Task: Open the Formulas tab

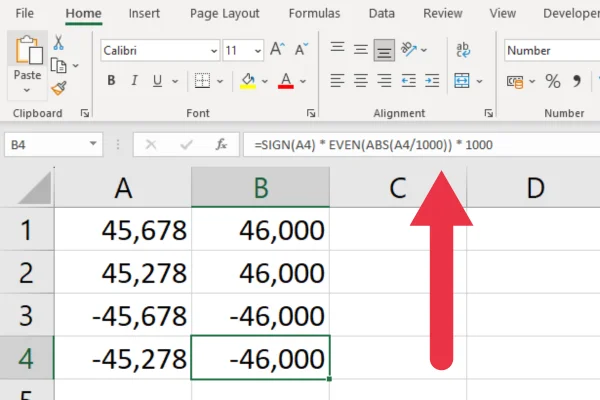Action: tap(314, 13)
